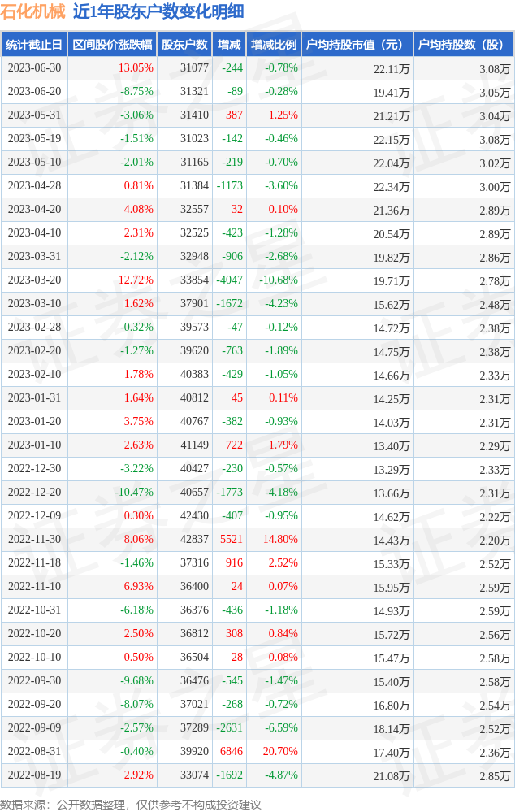Click the 6846 increase value

[232, 752]
